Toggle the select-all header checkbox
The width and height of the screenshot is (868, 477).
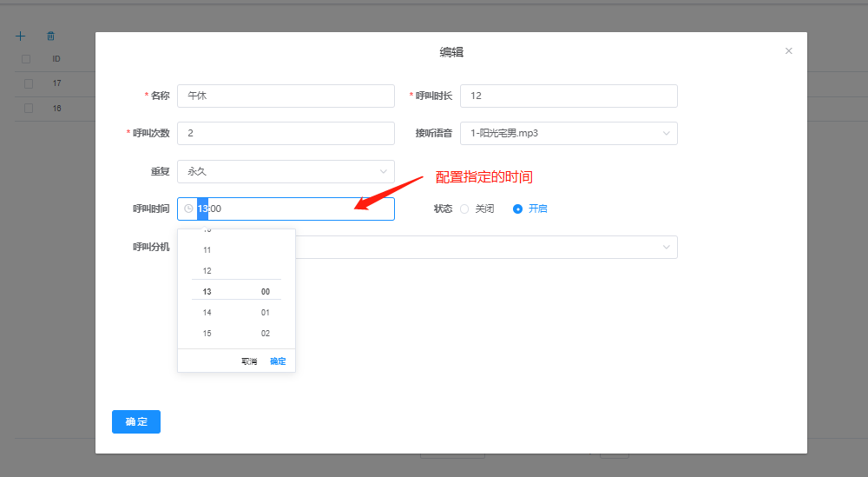tap(26, 59)
